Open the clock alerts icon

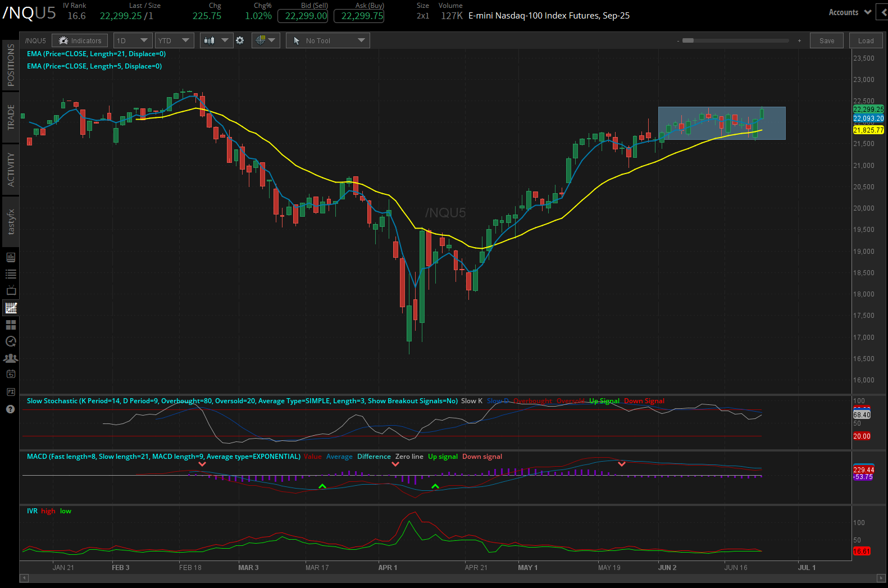(x=11, y=341)
